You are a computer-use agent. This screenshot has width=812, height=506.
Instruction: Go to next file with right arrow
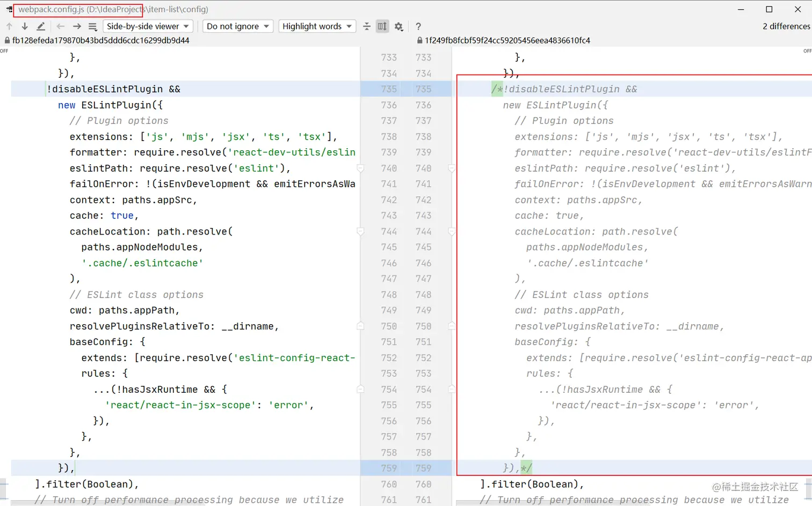[77, 26]
